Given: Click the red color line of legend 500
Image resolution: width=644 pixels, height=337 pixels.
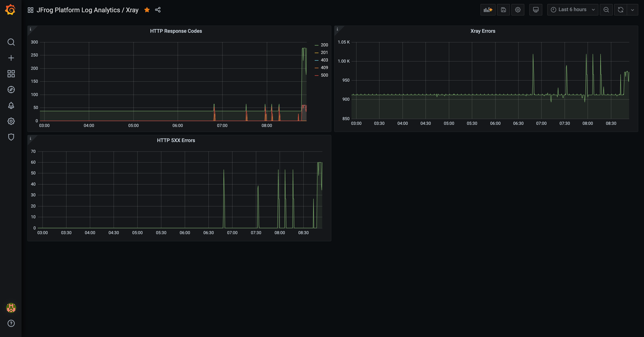Looking at the screenshot, I should click(316, 75).
